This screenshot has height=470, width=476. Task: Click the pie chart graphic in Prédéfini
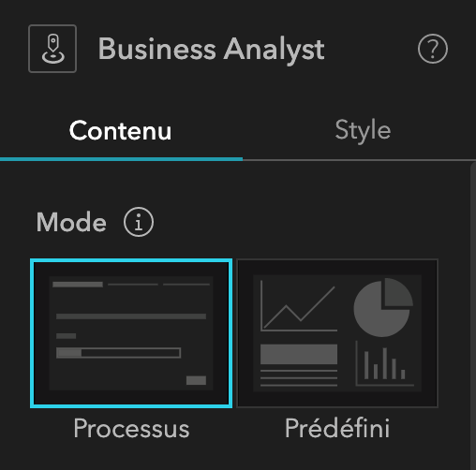(383, 307)
